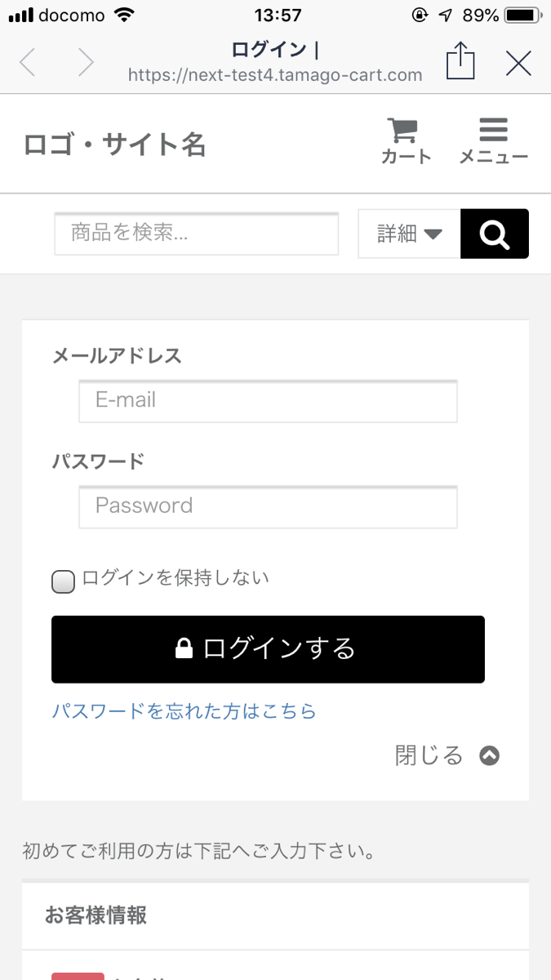Image resolution: width=551 pixels, height=980 pixels.
Task: Go back with browser back arrow
Action: [x=28, y=62]
